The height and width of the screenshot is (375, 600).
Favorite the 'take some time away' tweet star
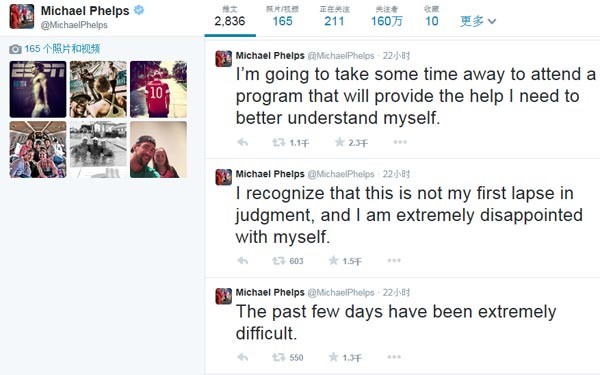pyautogui.click(x=339, y=142)
